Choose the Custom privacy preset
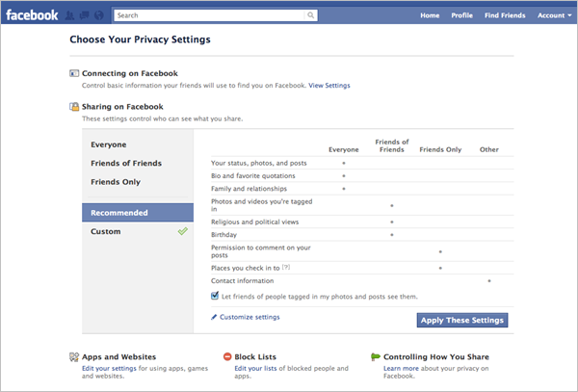 coord(105,232)
